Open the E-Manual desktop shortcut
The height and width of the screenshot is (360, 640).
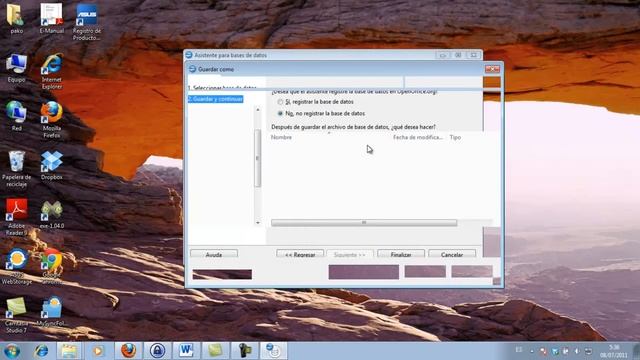pyautogui.click(x=51, y=18)
